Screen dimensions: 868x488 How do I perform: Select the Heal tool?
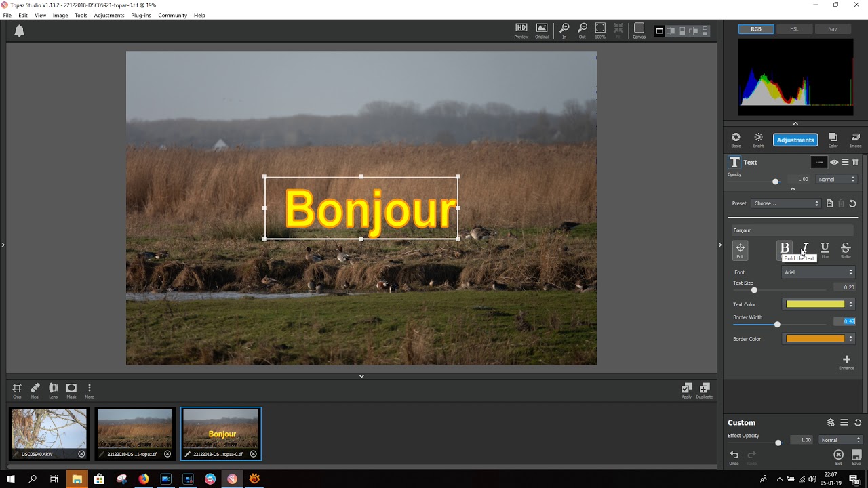pos(35,390)
